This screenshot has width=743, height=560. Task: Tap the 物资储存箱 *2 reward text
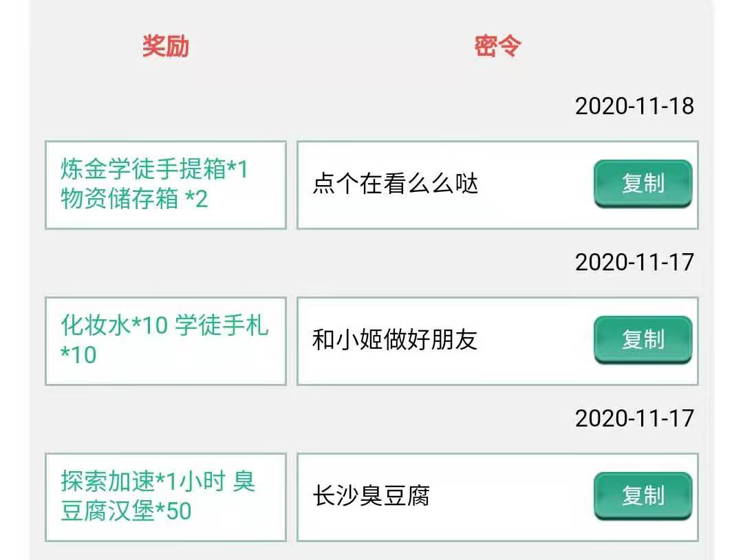coord(134,200)
